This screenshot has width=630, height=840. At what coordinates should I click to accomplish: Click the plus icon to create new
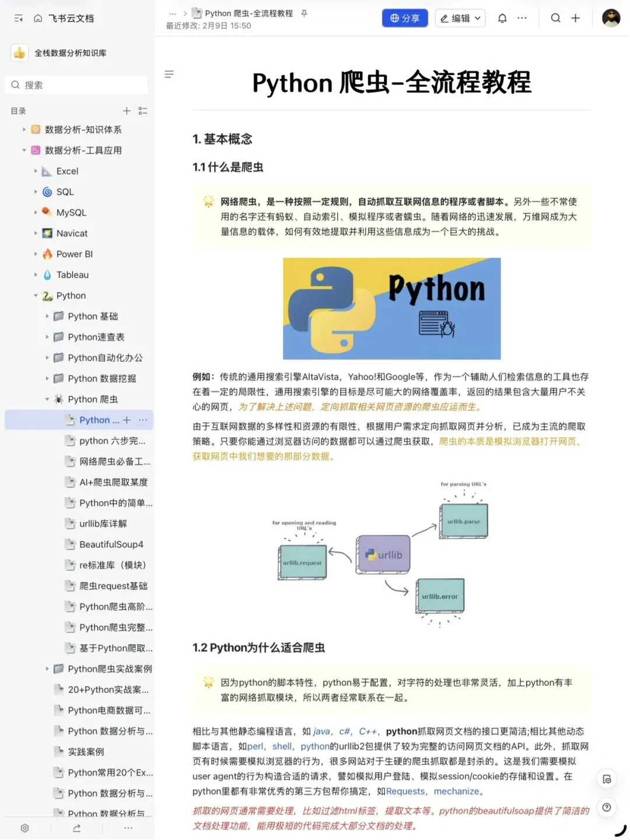coord(576,18)
